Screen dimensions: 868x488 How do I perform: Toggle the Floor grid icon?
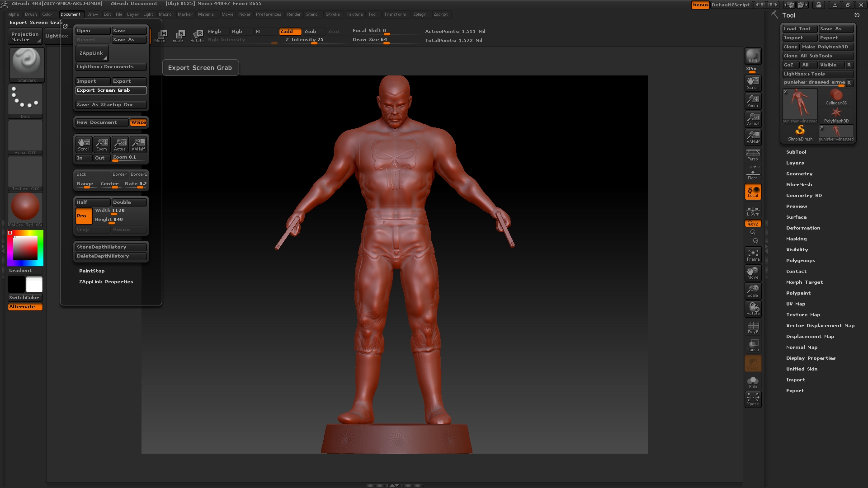coord(753,174)
